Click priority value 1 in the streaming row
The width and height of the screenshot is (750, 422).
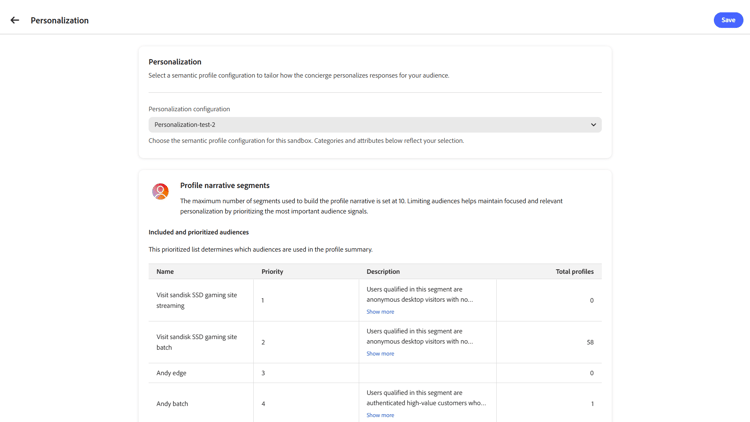[x=263, y=300]
